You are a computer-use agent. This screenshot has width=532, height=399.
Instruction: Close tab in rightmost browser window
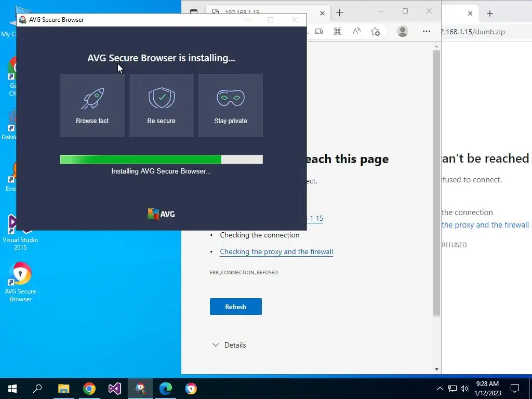tap(470, 14)
